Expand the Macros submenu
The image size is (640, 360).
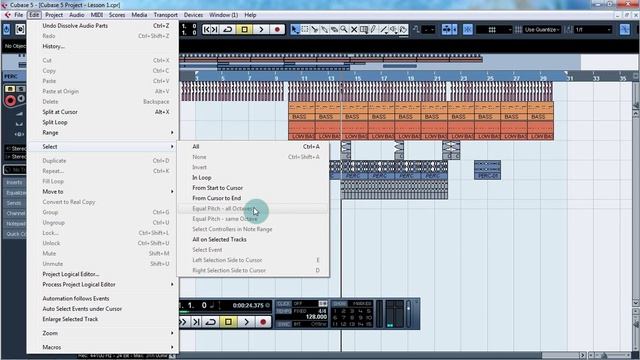102,347
